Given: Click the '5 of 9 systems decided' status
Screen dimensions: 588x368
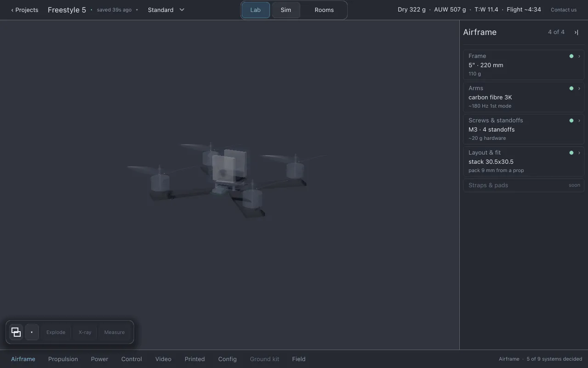Looking at the screenshot, I should click(554, 359).
